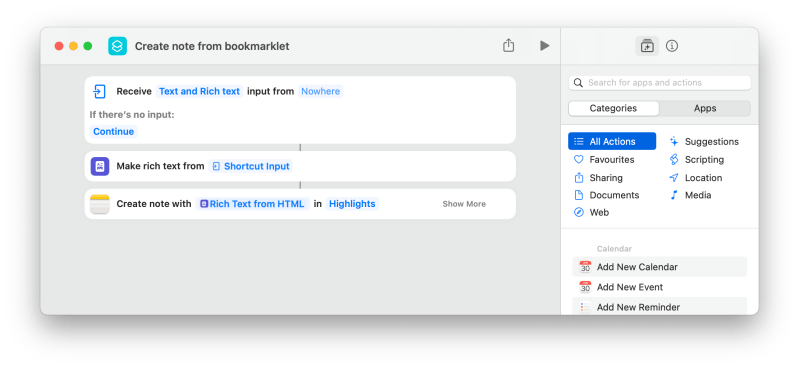This screenshot has width=799, height=368.
Task: Click the Suggestions sparkle icon
Action: 674,141
